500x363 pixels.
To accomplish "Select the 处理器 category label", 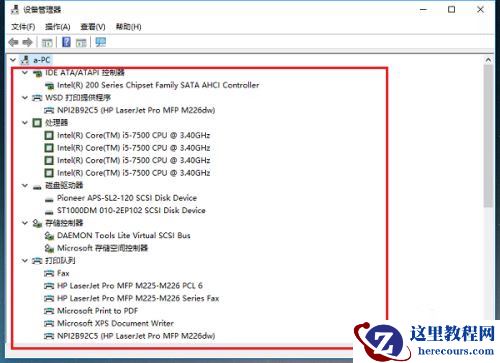I will tap(56, 123).
